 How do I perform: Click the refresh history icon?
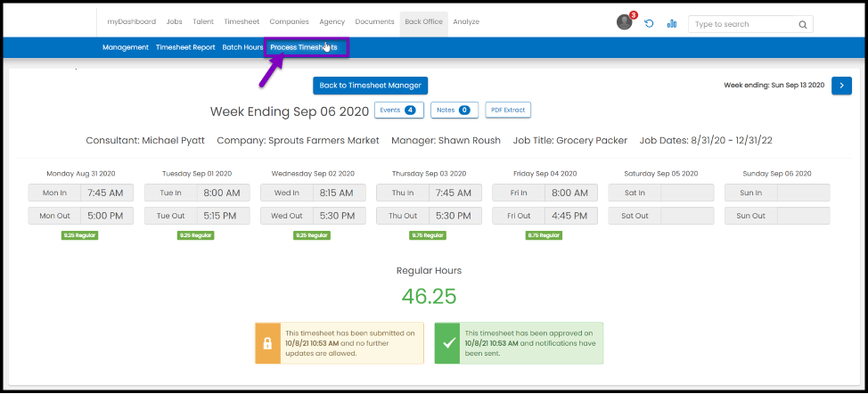pyautogui.click(x=649, y=24)
